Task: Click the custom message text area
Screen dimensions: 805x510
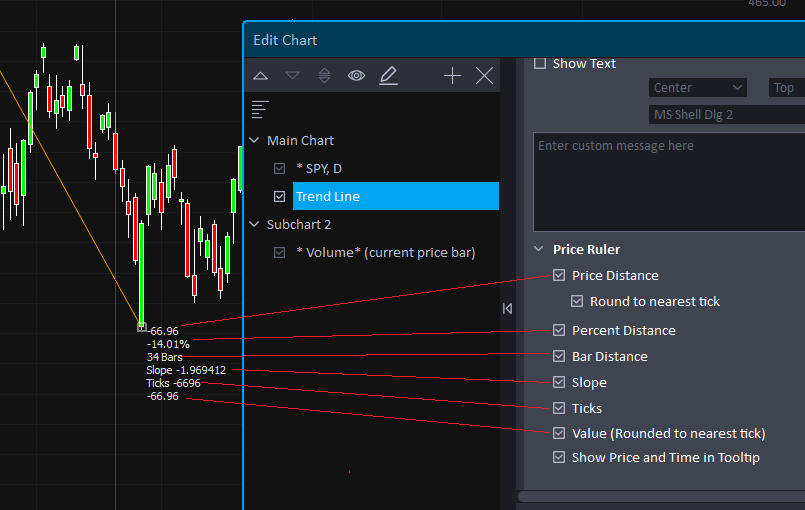Action: [669, 182]
